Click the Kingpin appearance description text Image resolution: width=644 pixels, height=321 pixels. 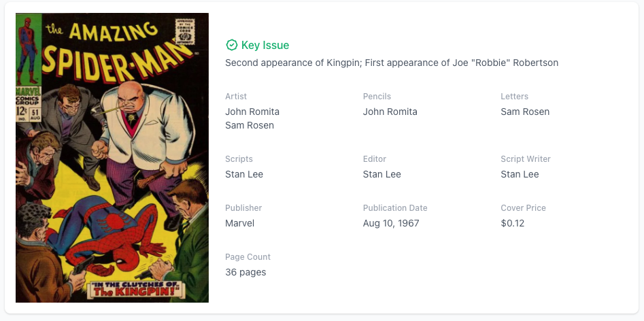[392, 63]
